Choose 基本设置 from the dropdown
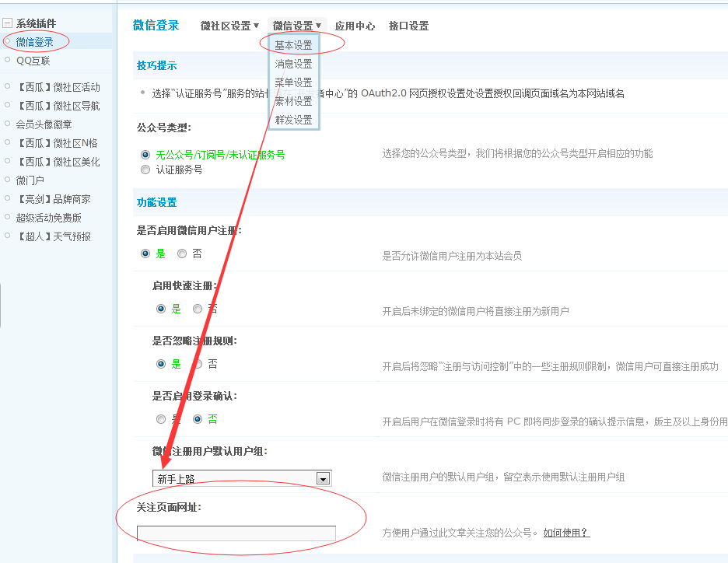This screenshot has height=563, width=728. tap(293, 45)
